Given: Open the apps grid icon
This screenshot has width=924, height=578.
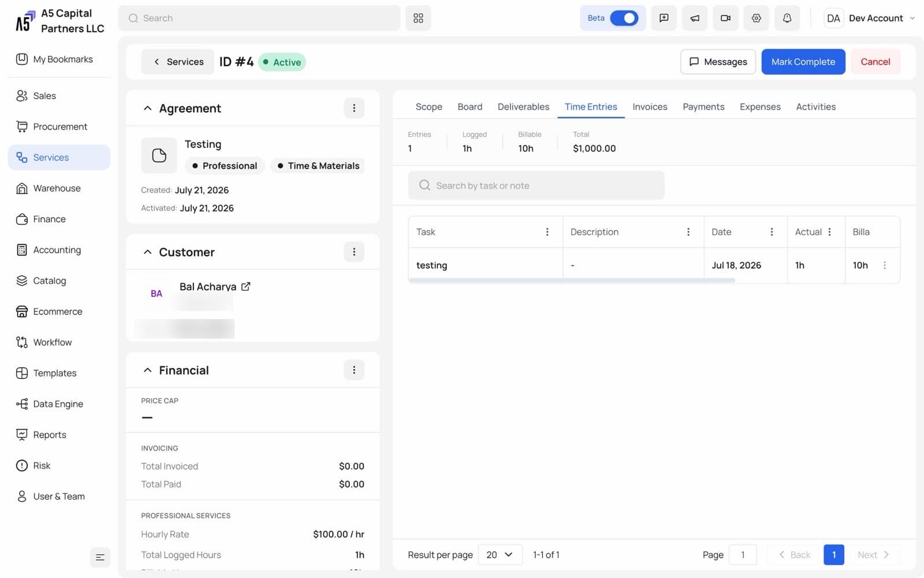Looking at the screenshot, I should tap(418, 18).
